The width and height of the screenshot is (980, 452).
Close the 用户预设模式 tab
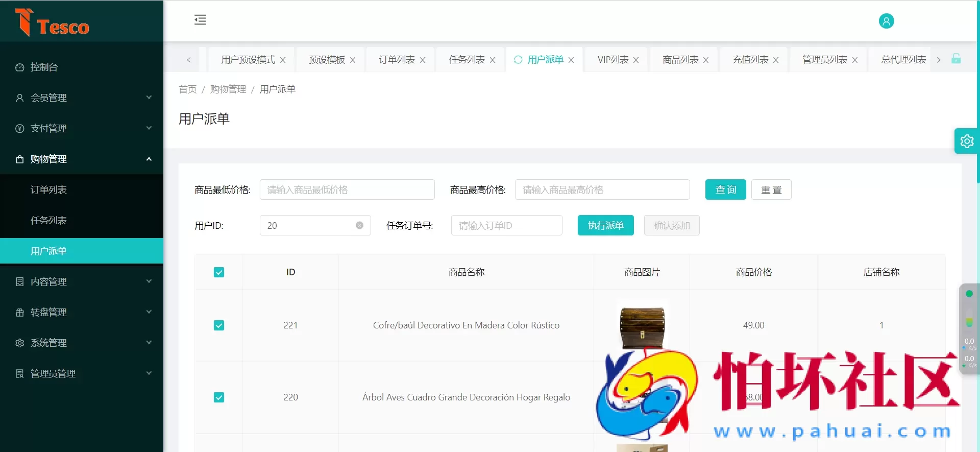coord(283,60)
